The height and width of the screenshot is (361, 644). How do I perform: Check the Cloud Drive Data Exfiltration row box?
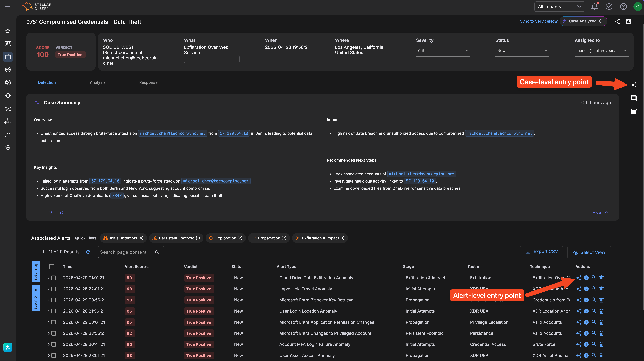pos(54,278)
